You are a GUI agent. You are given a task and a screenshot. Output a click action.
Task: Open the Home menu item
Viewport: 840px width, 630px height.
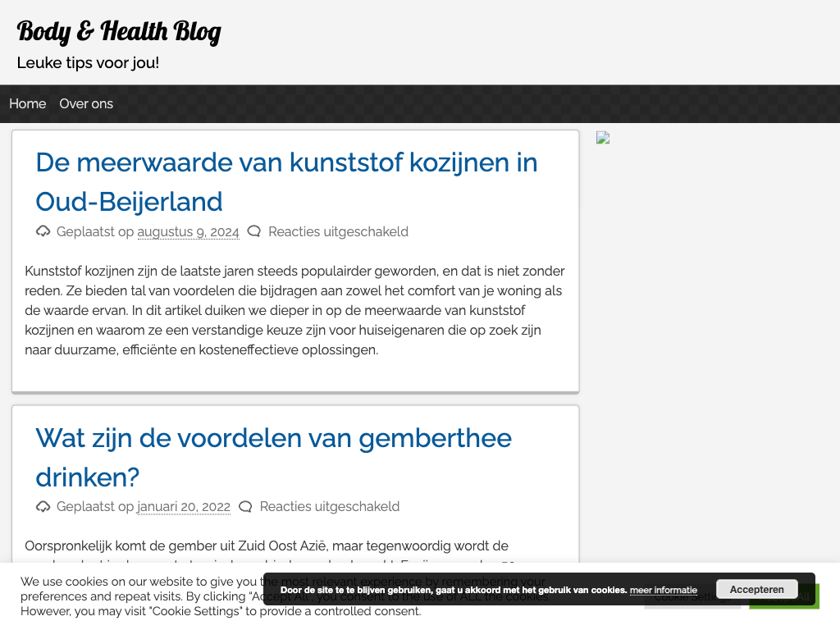click(x=28, y=103)
